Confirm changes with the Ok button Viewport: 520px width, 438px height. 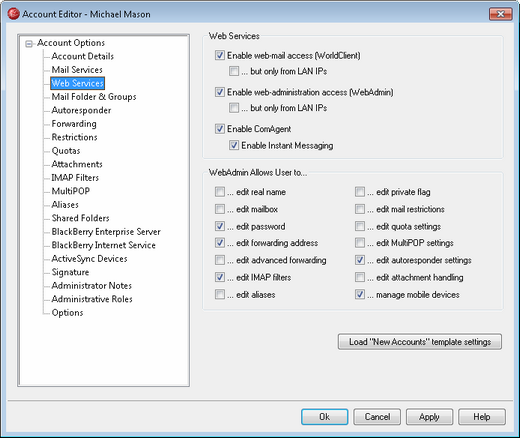point(325,417)
